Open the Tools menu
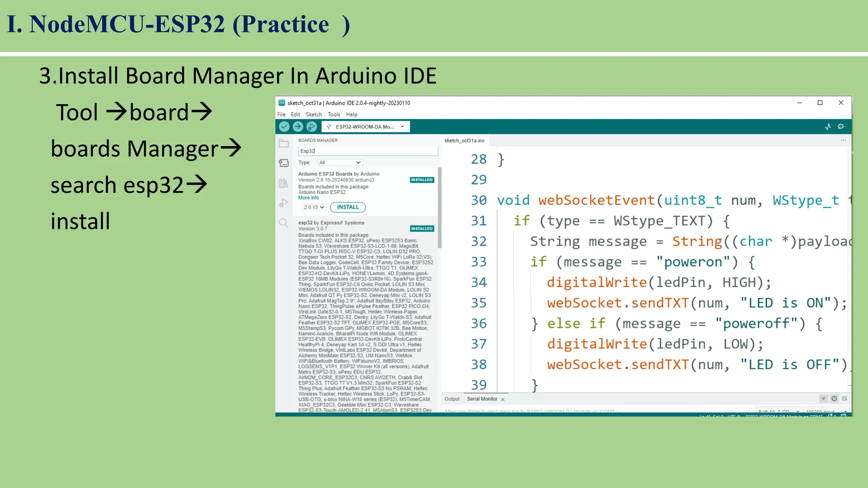Image resolution: width=868 pixels, height=488 pixels. (x=334, y=114)
